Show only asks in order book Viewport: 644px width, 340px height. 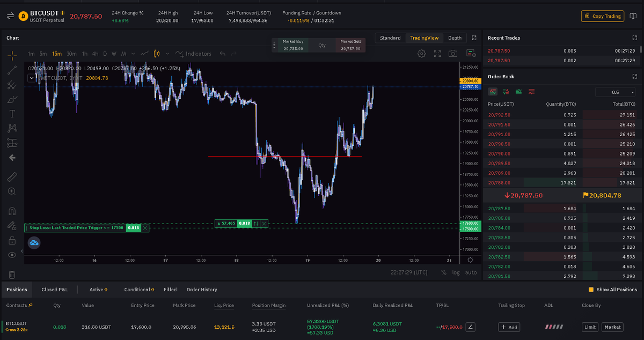532,92
